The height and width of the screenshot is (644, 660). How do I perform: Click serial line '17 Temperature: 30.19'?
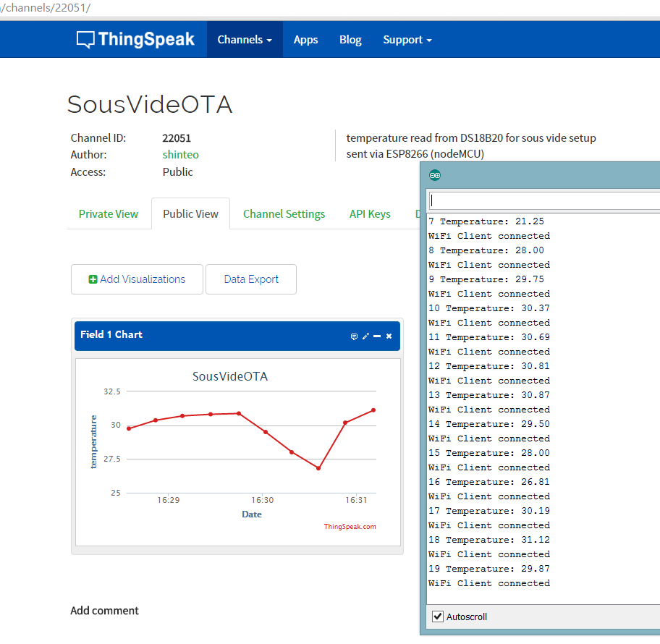489,511
